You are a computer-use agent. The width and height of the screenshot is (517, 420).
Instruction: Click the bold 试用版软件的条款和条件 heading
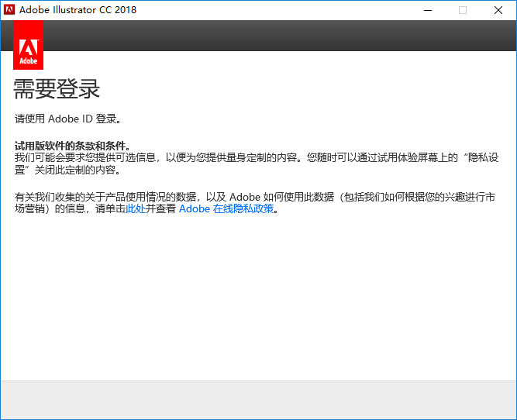coord(73,146)
